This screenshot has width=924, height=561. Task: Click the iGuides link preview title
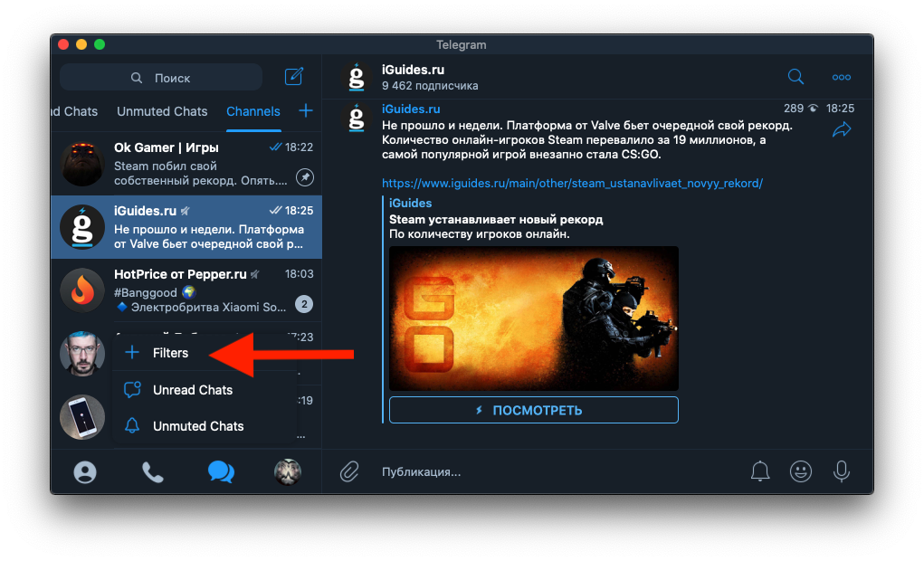point(410,204)
